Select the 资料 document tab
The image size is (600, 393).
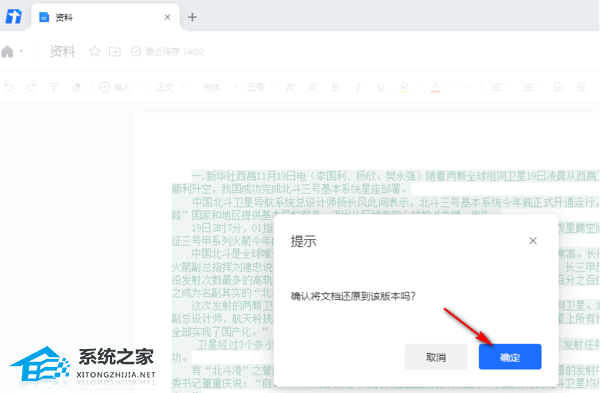[105, 17]
